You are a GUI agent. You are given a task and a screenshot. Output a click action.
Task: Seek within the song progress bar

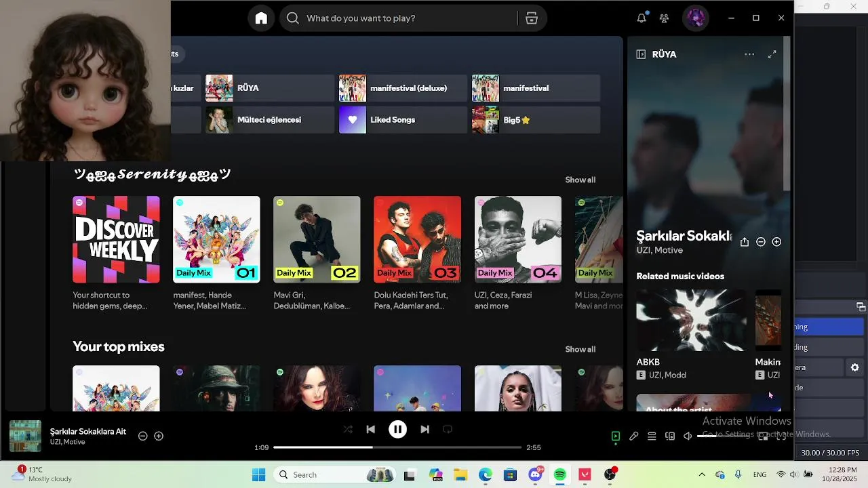point(397,447)
